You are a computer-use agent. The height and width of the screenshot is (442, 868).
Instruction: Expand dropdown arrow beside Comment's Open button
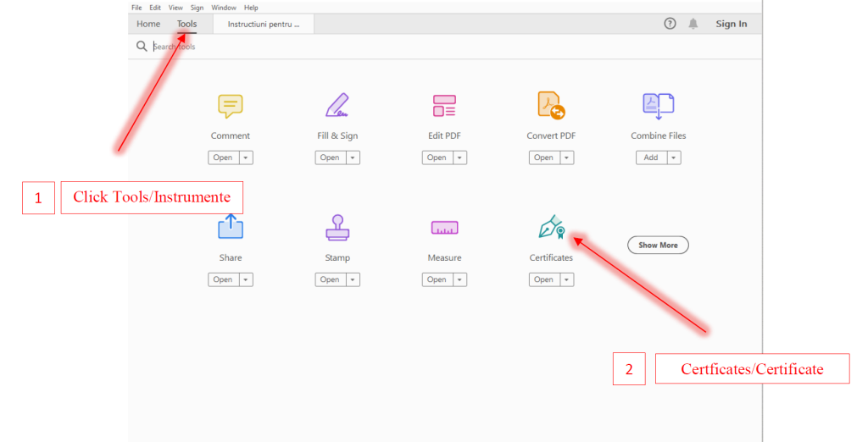(x=245, y=157)
